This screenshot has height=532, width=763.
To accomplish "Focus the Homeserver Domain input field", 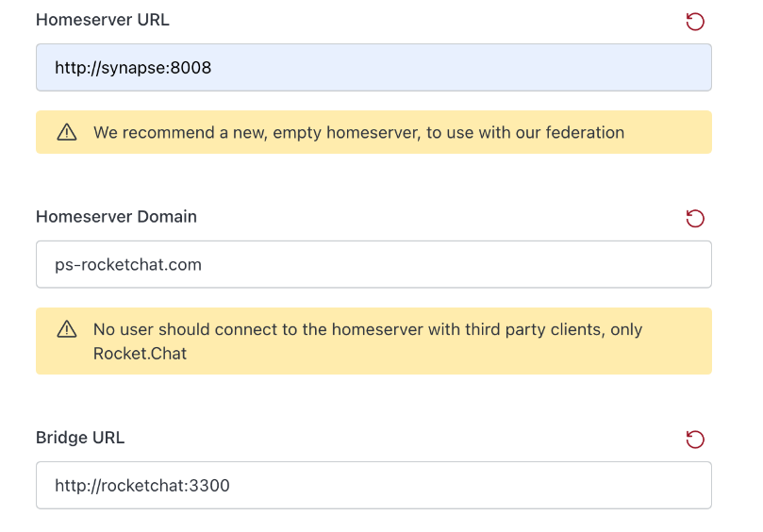I will (x=373, y=265).
